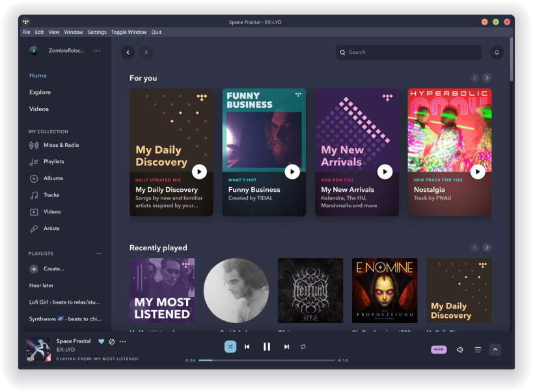Open the Window menu
Image resolution: width=533 pixels, height=392 pixels.
(x=74, y=32)
